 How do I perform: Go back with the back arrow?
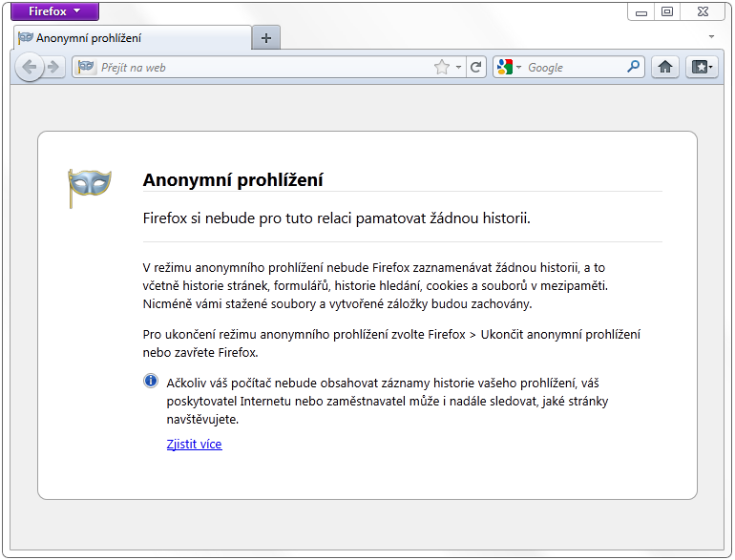point(30,67)
